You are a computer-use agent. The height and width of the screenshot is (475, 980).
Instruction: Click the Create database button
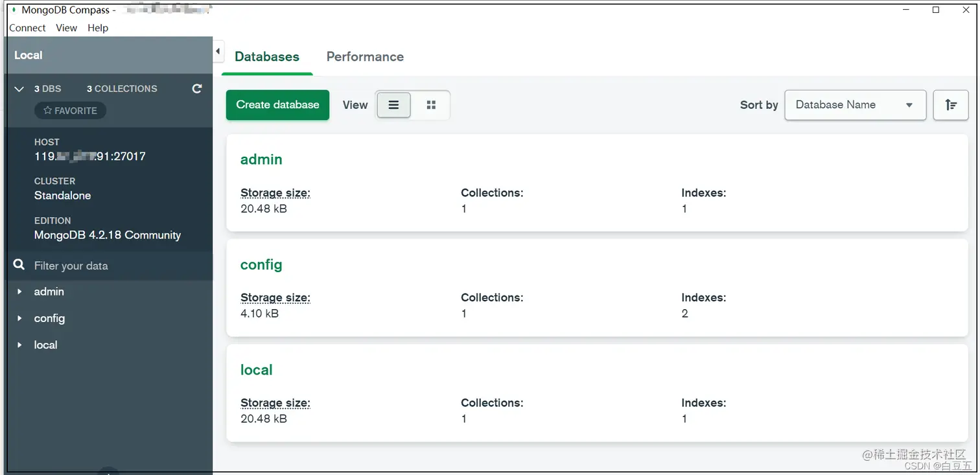pos(277,105)
